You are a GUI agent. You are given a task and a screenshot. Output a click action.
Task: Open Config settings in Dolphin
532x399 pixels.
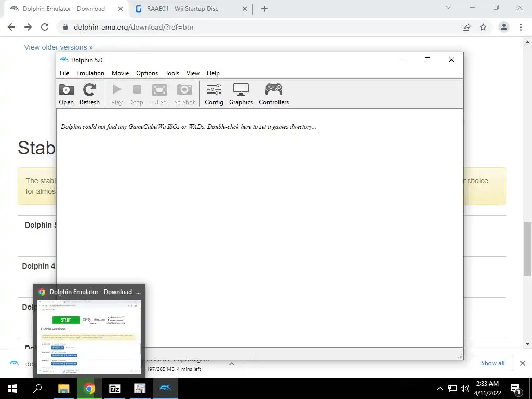pos(214,95)
